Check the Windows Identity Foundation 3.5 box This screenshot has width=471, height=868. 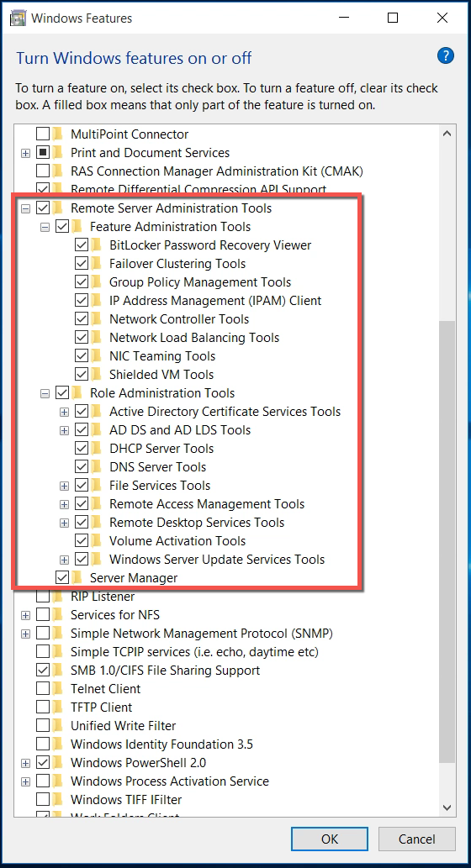[43, 744]
